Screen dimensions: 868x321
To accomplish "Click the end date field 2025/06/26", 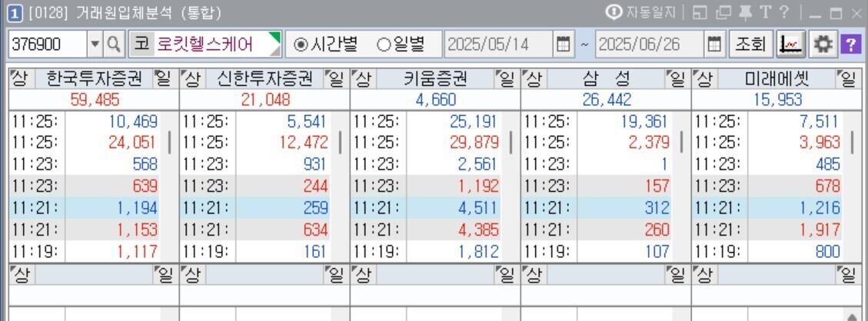I will pyautogui.click(x=650, y=45).
